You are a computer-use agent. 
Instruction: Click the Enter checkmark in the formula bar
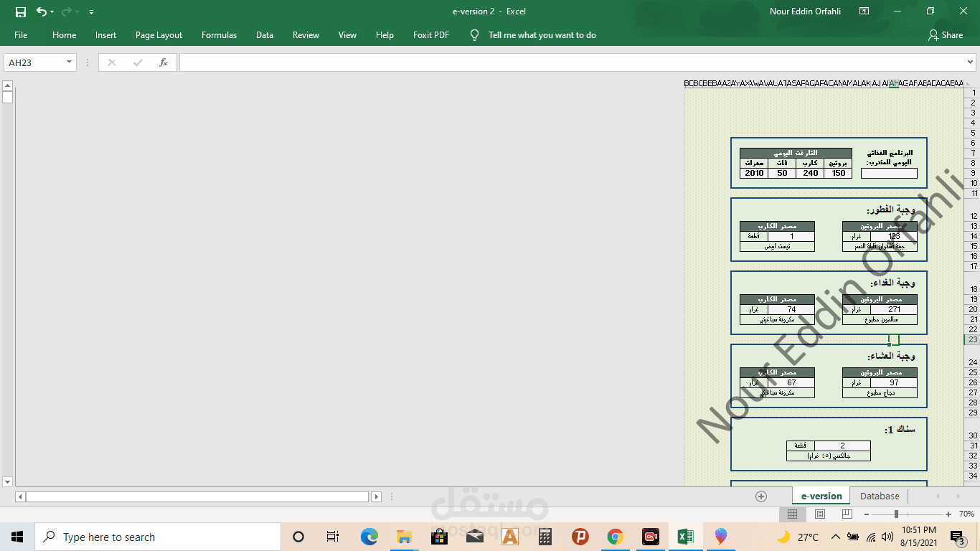138,62
